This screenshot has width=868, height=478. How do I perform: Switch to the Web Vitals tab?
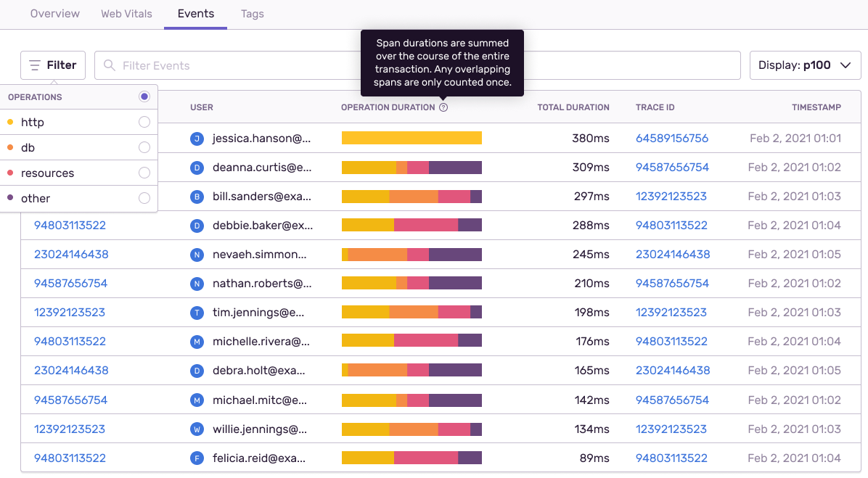coord(126,14)
